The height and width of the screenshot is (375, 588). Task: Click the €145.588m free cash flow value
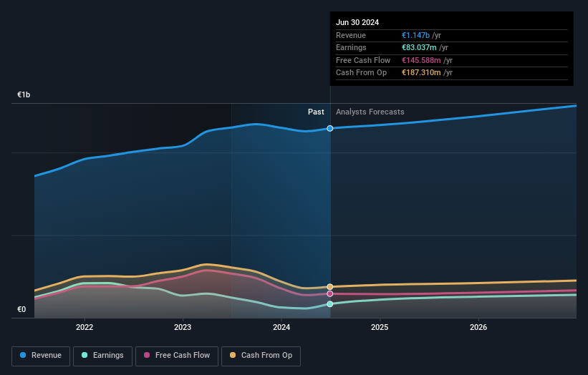click(422, 60)
